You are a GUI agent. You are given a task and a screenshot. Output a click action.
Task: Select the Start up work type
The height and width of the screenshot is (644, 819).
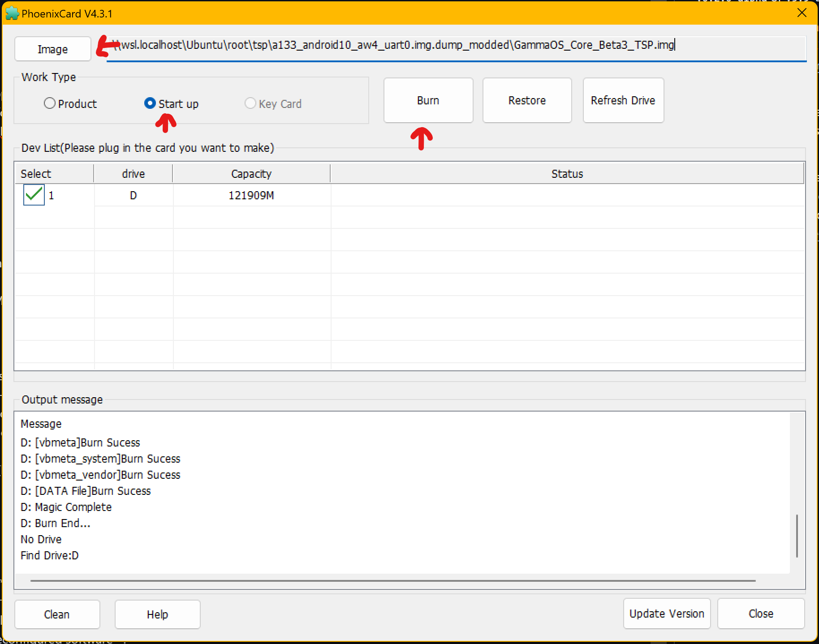171,104
